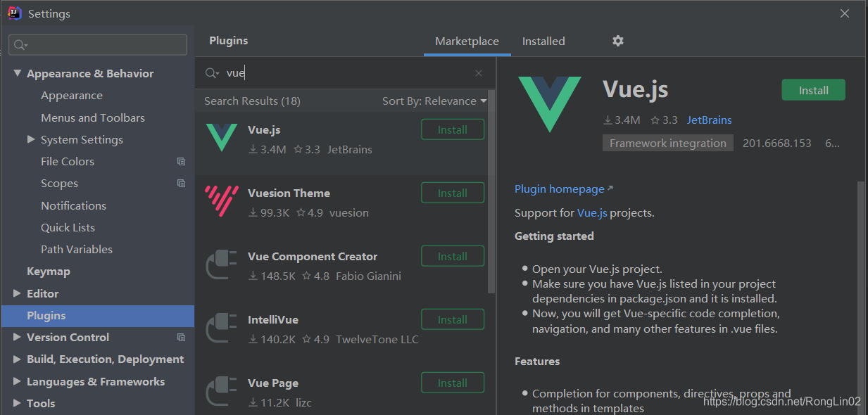
Task: Click the Vue.js logo in the results list
Action: point(222,138)
